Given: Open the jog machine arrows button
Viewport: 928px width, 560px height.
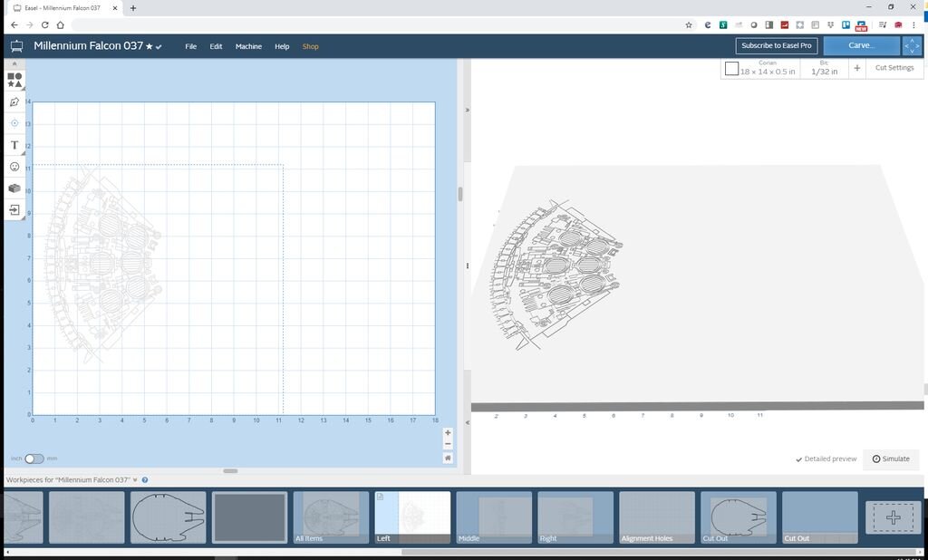Looking at the screenshot, I should pos(912,45).
